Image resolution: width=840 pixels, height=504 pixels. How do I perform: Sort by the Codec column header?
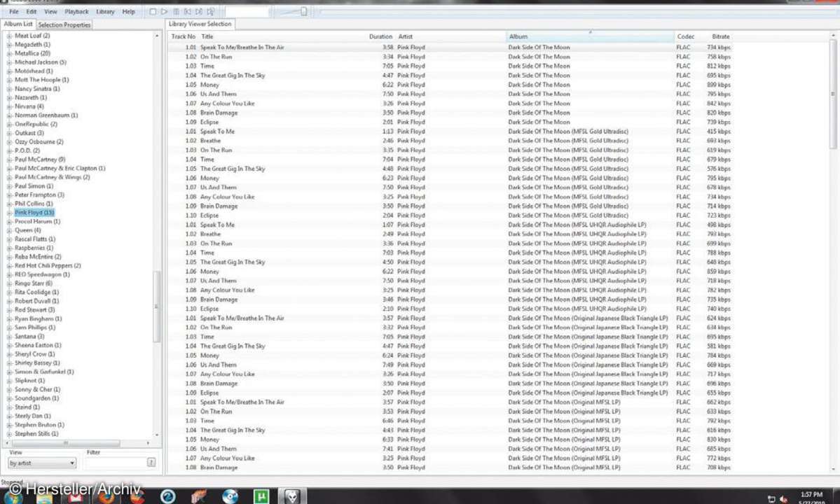pos(686,36)
